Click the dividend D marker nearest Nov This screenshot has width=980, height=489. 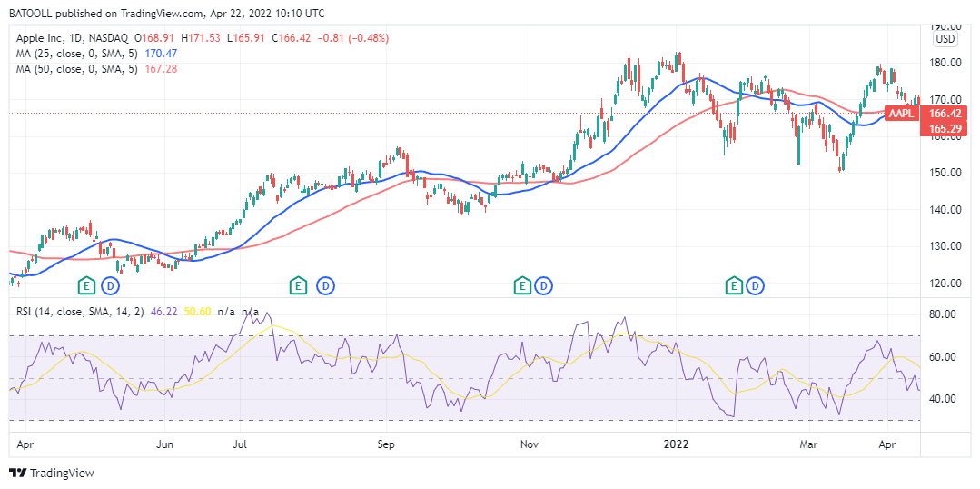(x=544, y=286)
